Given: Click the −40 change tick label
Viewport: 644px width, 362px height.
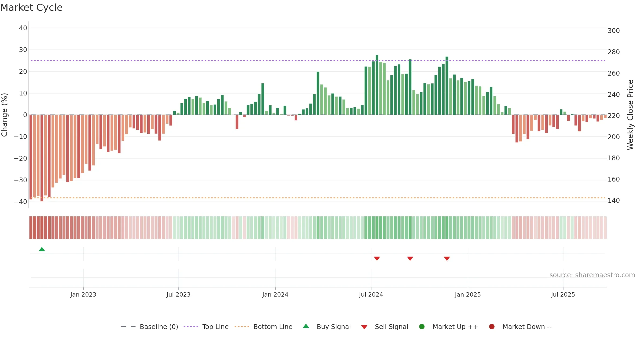Looking at the screenshot, I should pos(21,202).
